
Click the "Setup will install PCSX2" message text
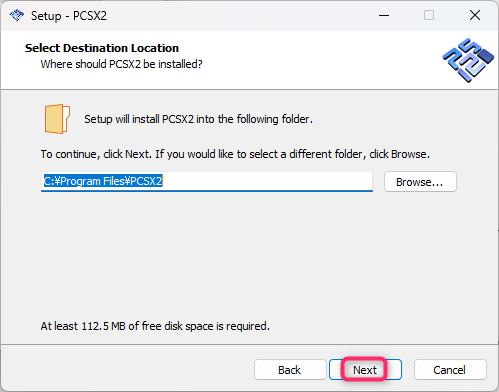pos(198,119)
